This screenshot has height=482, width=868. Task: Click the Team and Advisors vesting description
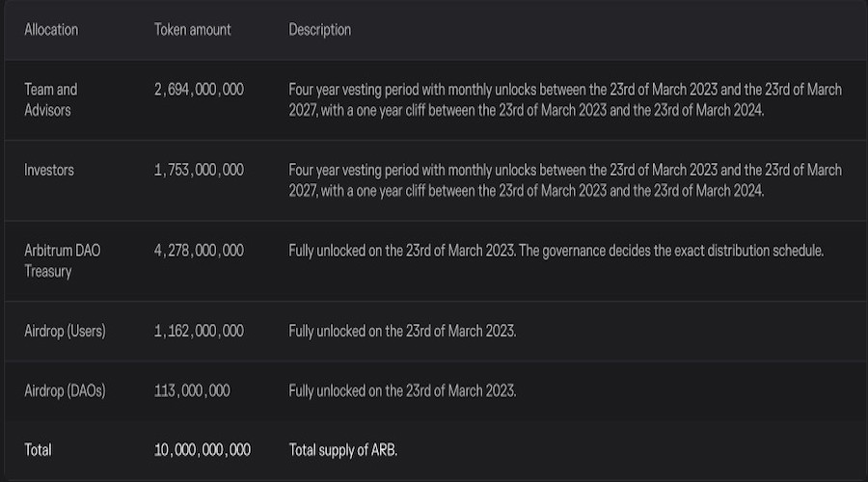565,99
